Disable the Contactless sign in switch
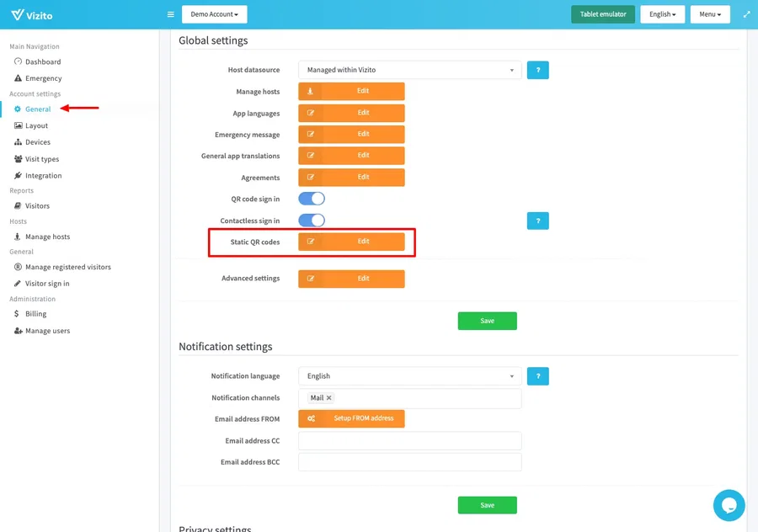The width and height of the screenshot is (758, 532). click(312, 221)
